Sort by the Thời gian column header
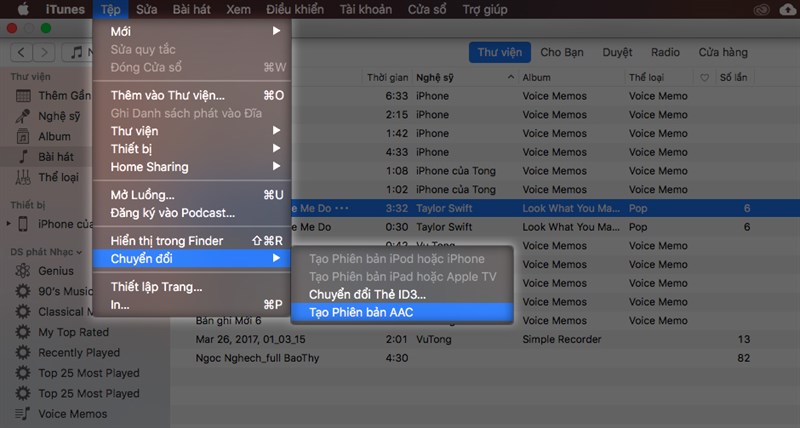This screenshot has height=428, width=800. [387, 78]
